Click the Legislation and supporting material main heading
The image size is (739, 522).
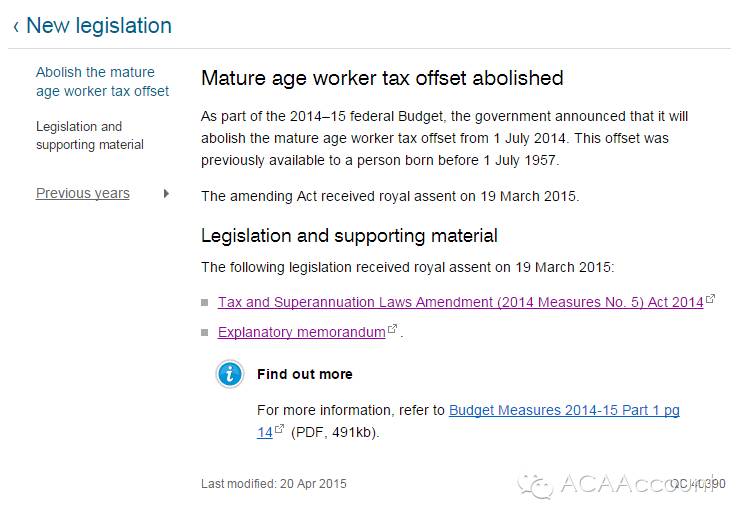[x=349, y=236]
